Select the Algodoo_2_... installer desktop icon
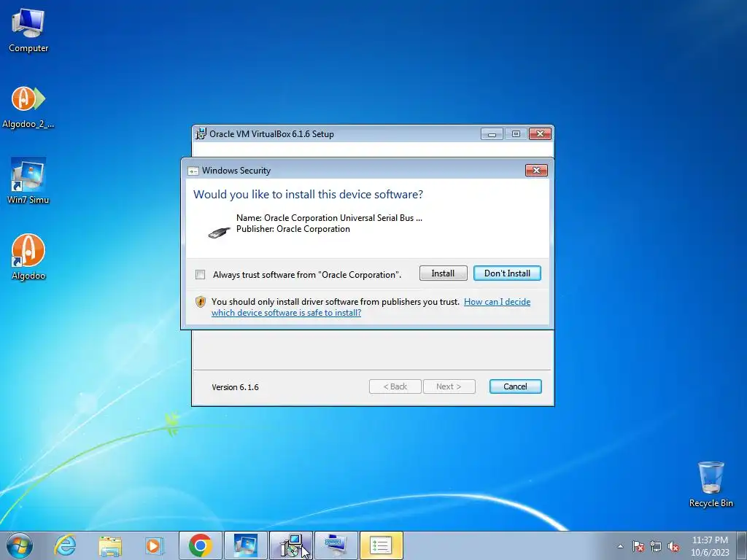 (28, 107)
